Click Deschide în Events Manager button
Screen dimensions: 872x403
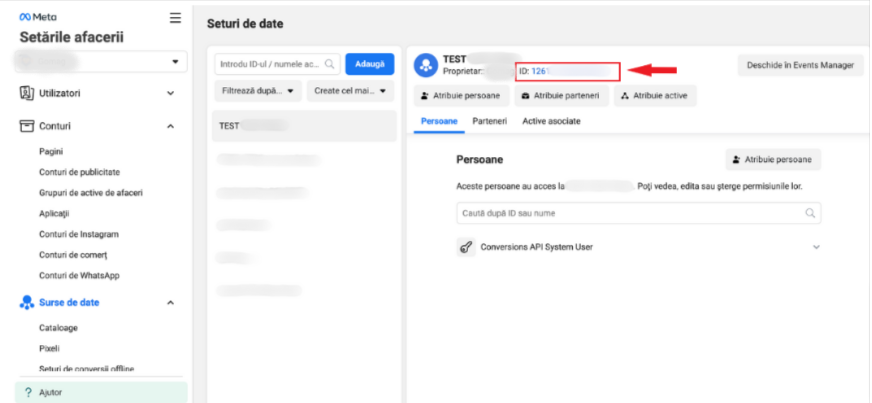[800, 65]
